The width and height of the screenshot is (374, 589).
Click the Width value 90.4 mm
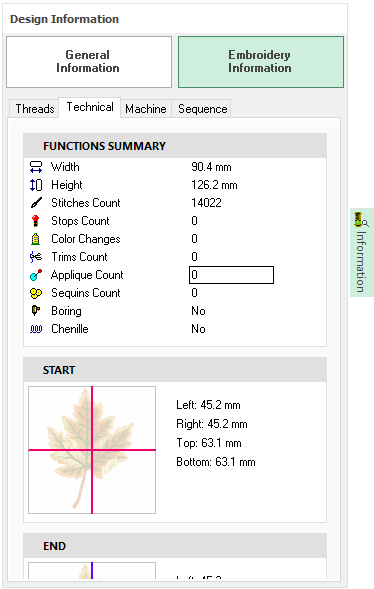pos(211,167)
